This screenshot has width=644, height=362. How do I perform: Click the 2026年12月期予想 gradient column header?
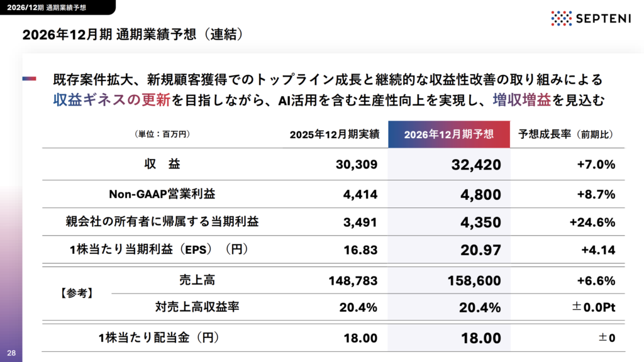pos(449,134)
